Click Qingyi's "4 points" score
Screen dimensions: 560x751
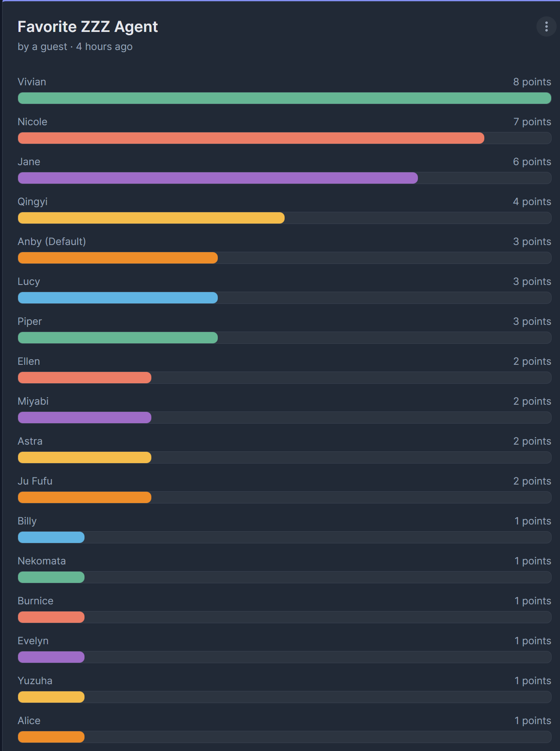[532, 202]
